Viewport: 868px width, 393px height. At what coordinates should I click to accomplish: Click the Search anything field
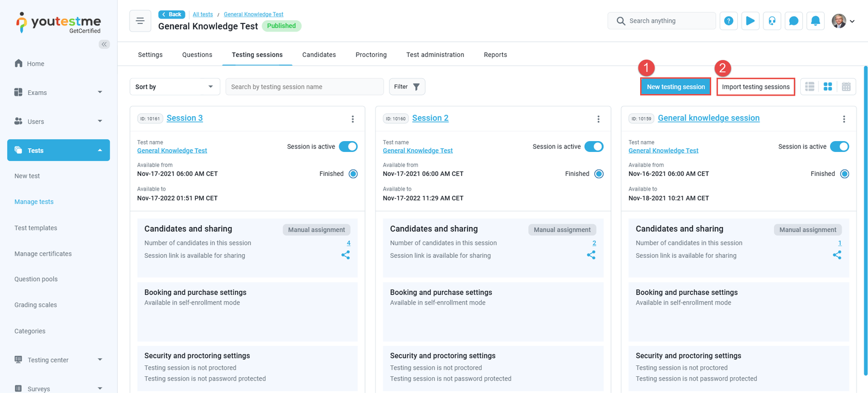coord(662,21)
